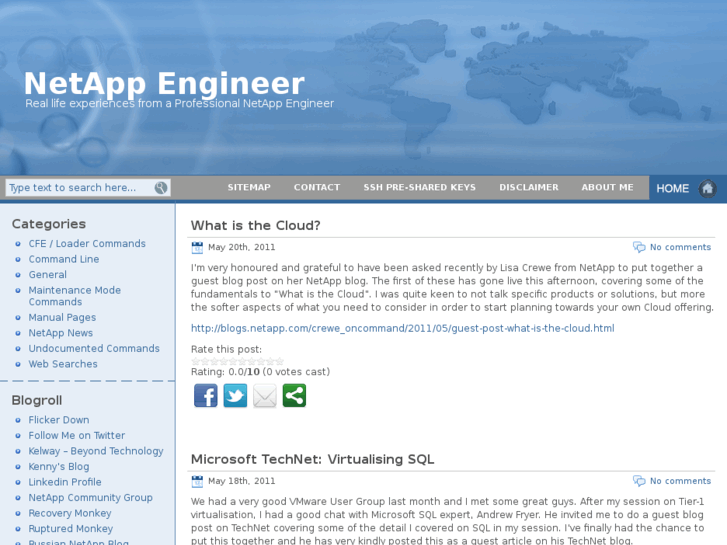
Task: Open the About Me page
Action: tap(607, 187)
